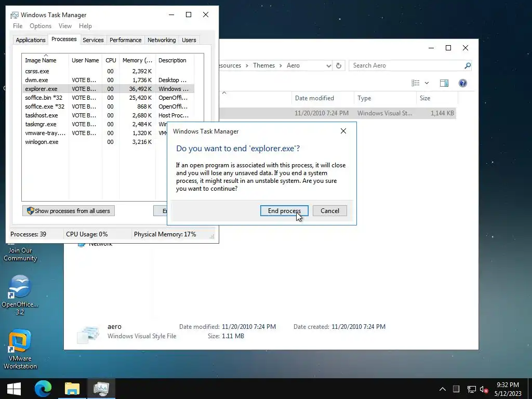Sort files by Type column

385,98
